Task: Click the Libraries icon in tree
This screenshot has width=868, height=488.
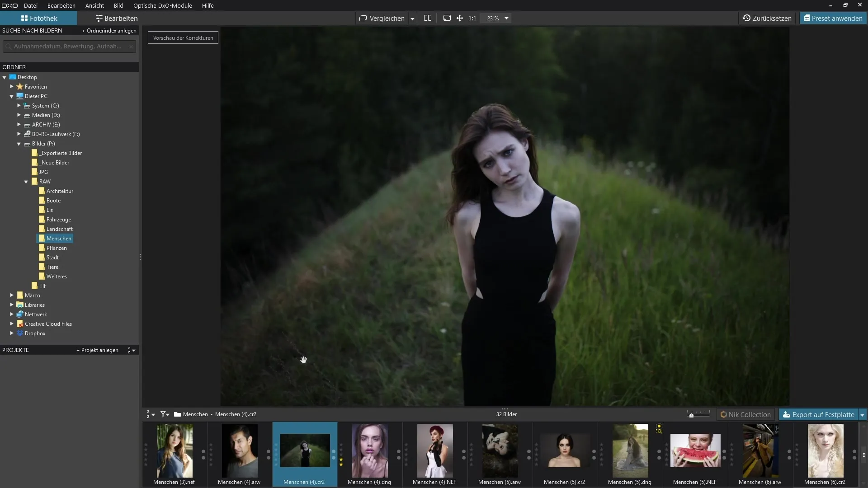Action: [x=20, y=305]
